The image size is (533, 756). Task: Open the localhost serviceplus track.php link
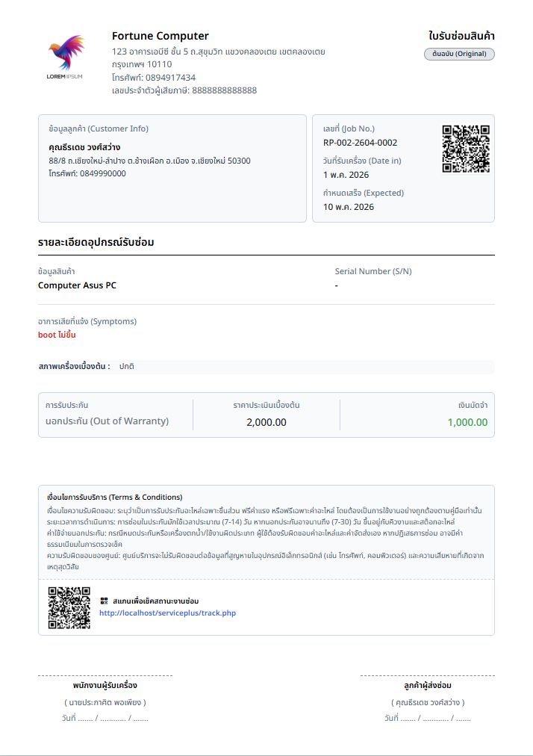(167, 613)
